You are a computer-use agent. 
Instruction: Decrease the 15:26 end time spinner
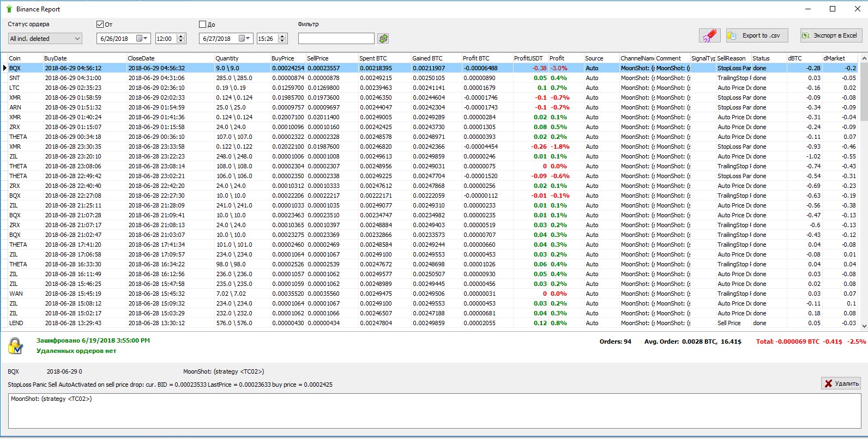[282, 41]
